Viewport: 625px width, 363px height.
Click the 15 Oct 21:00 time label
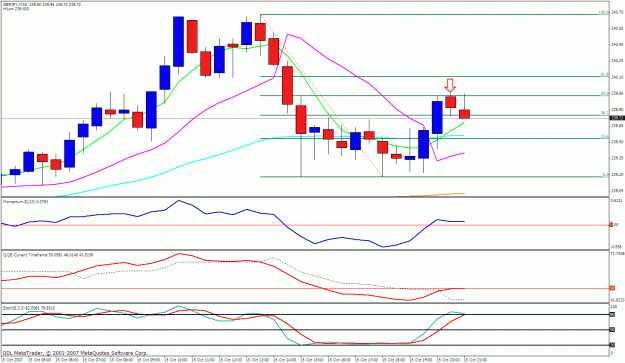click(476, 360)
